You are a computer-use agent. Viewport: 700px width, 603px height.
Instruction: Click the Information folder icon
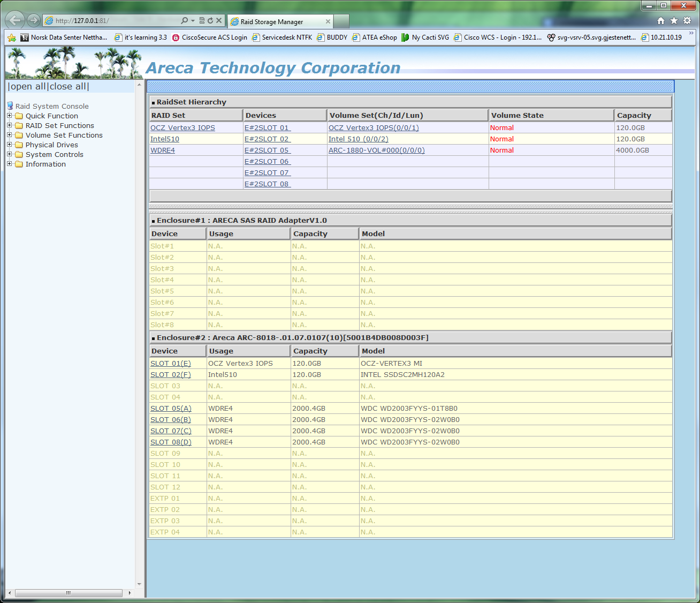(x=19, y=164)
